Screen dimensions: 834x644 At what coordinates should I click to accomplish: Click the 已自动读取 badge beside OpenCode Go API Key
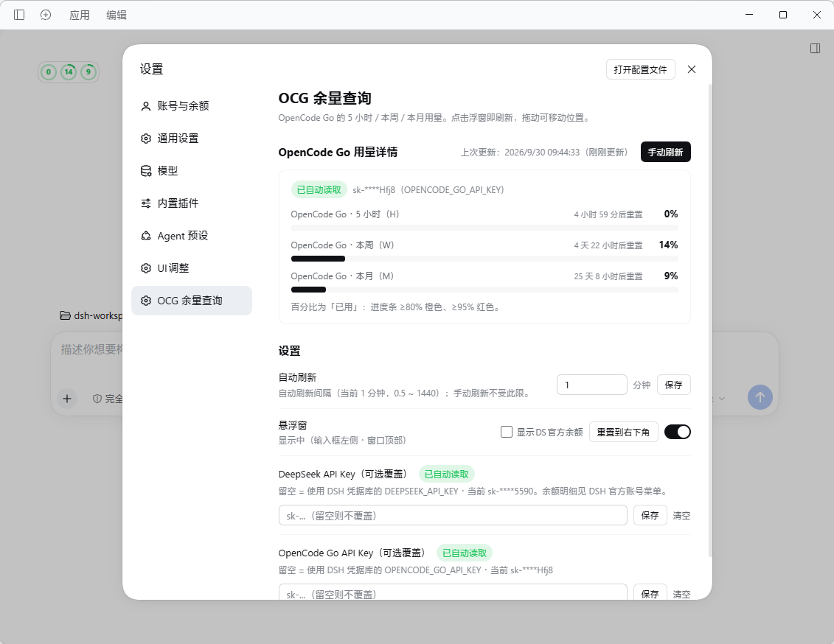(x=465, y=553)
